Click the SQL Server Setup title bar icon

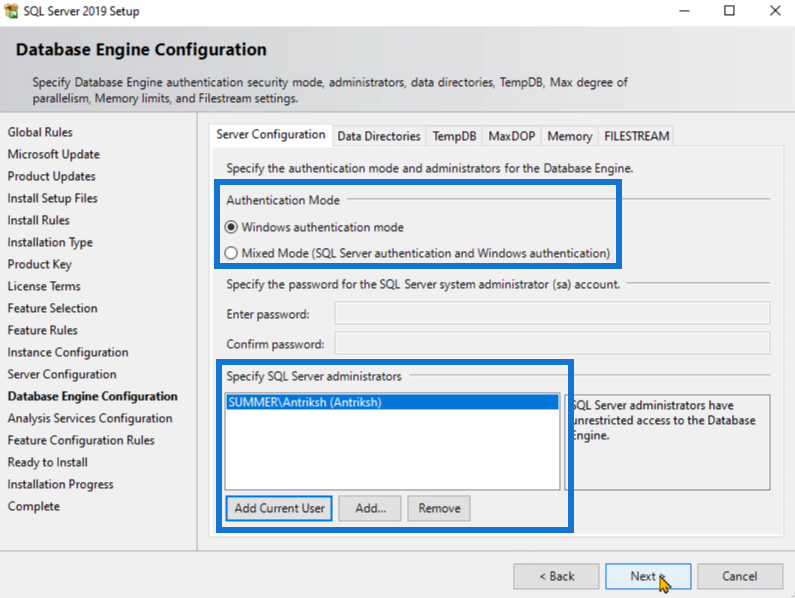pos(11,11)
